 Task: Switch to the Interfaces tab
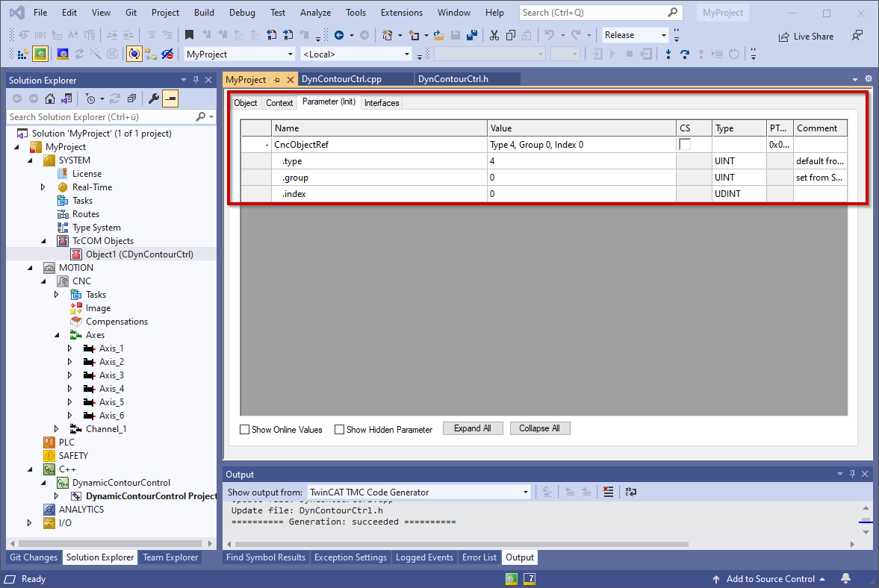tap(381, 103)
